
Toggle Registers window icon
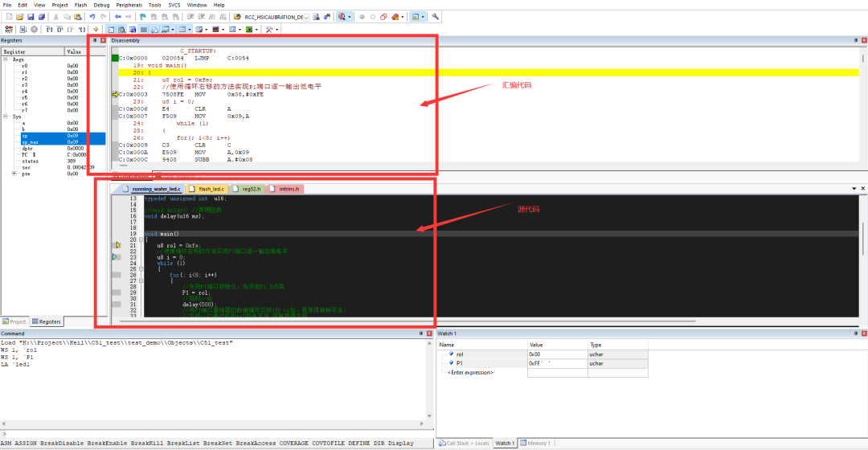click(x=143, y=30)
